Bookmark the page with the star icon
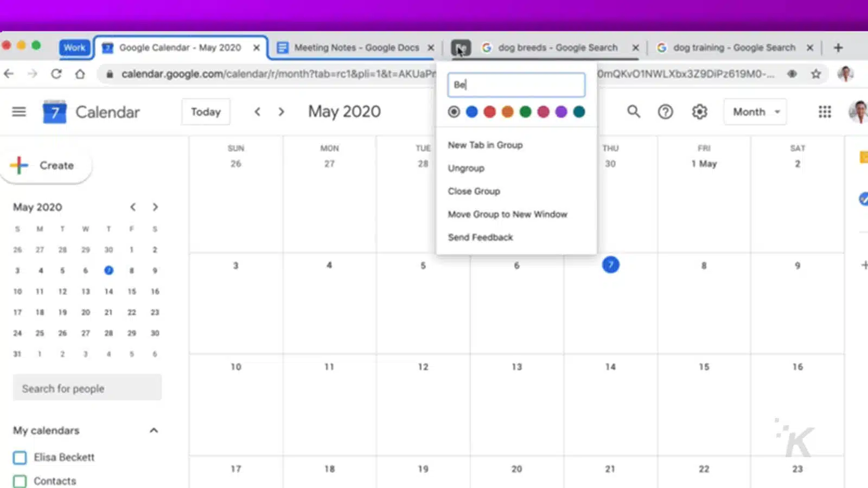Viewport: 868px width, 488px height. point(815,74)
